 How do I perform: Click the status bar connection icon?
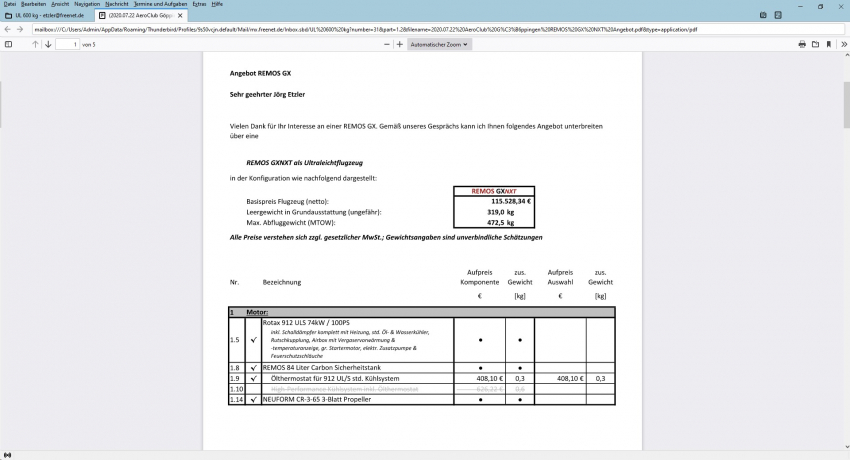tap(7, 455)
